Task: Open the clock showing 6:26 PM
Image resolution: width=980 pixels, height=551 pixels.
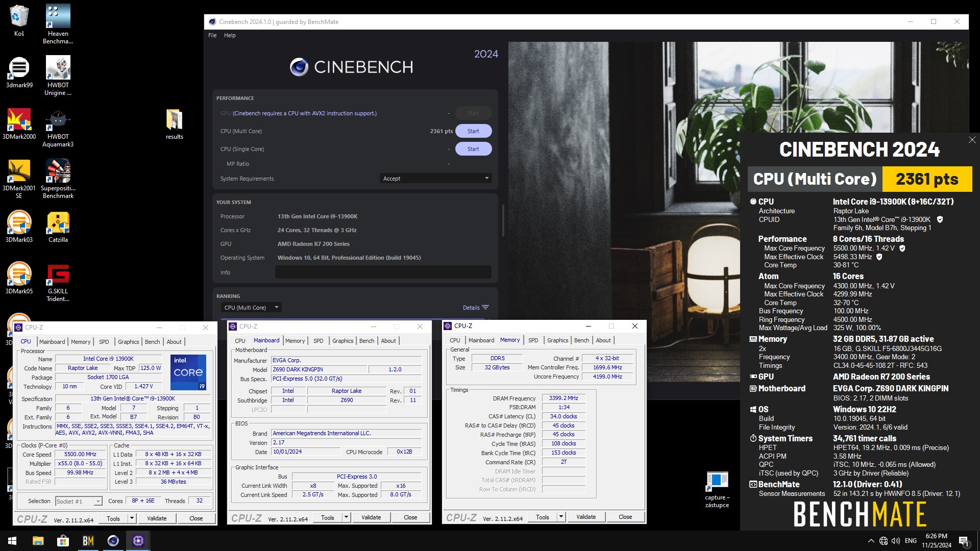Action: (x=936, y=541)
